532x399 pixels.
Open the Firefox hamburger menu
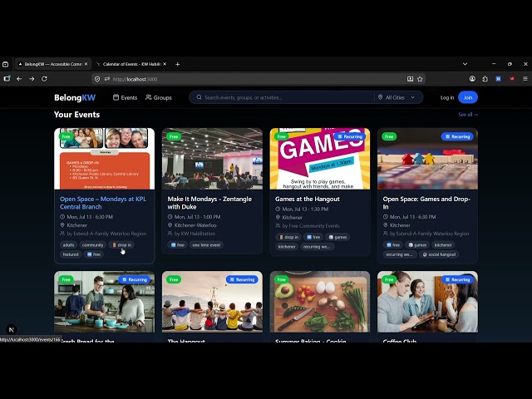[525, 79]
